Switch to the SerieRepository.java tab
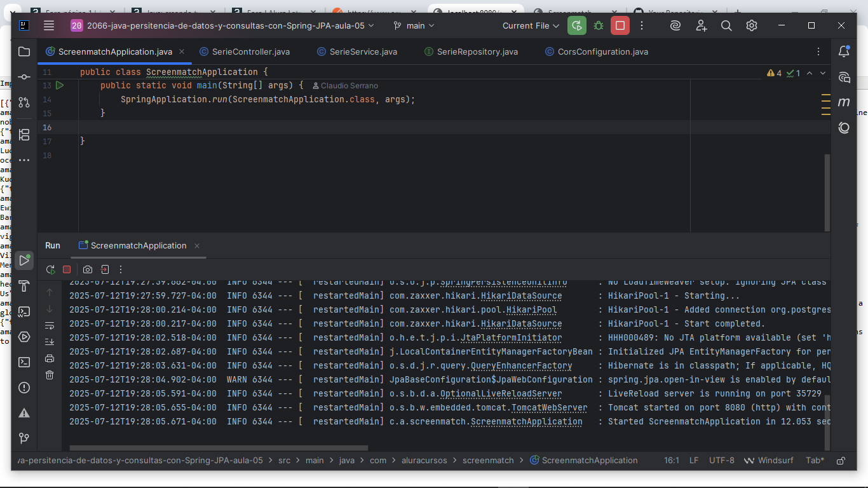 [x=471, y=51]
